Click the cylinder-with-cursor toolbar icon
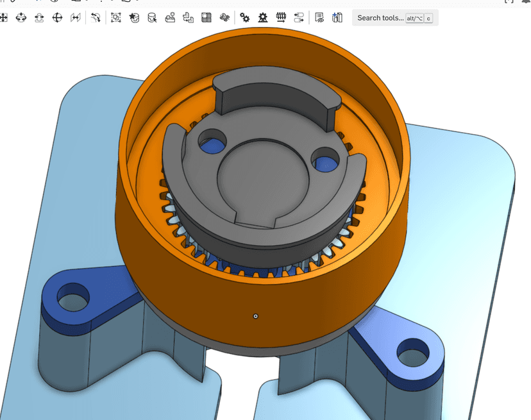 tap(152, 18)
